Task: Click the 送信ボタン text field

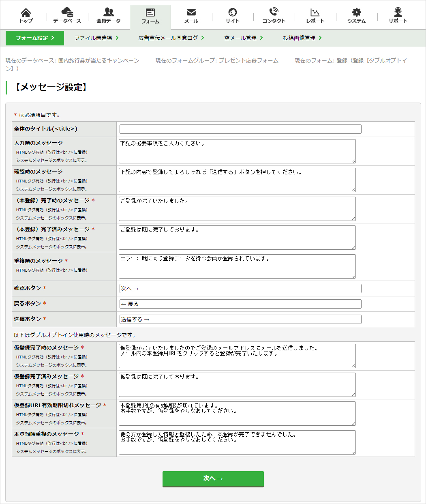Action: point(240,319)
